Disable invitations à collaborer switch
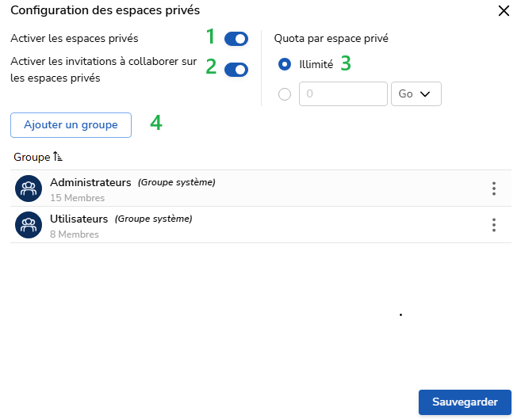This screenshot has height=419, width=521. (x=236, y=70)
